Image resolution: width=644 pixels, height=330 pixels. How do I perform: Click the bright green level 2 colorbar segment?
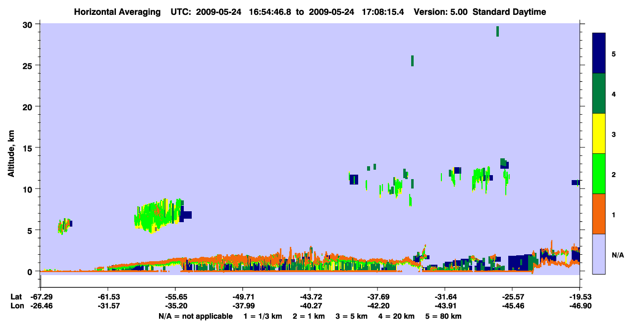[x=599, y=174]
